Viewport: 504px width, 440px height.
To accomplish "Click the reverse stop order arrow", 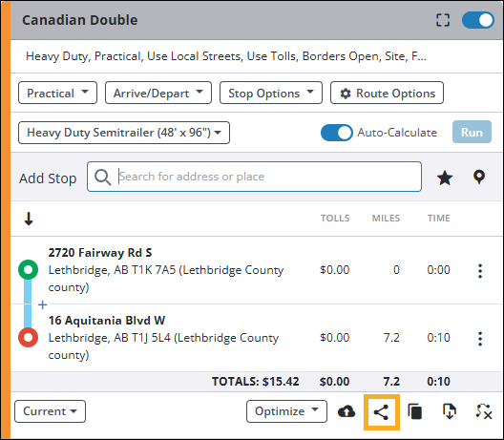I will (x=29, y=219).
